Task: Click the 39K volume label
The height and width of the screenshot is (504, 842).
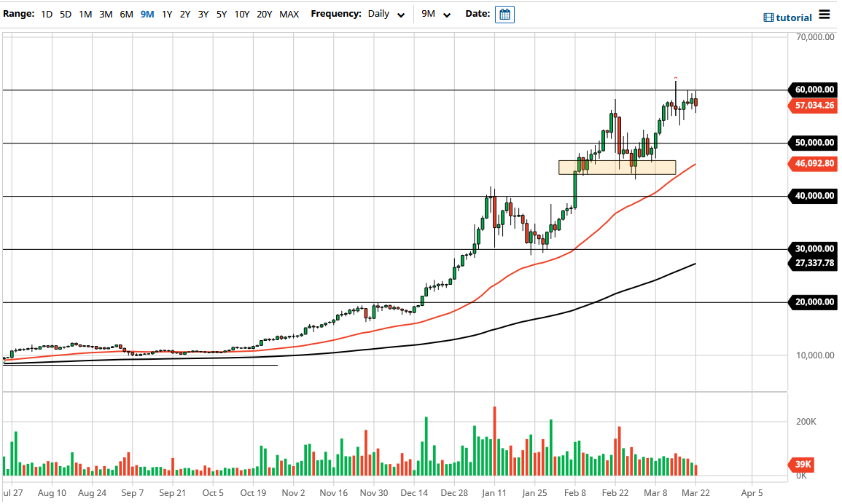Action: click(801, 463)
